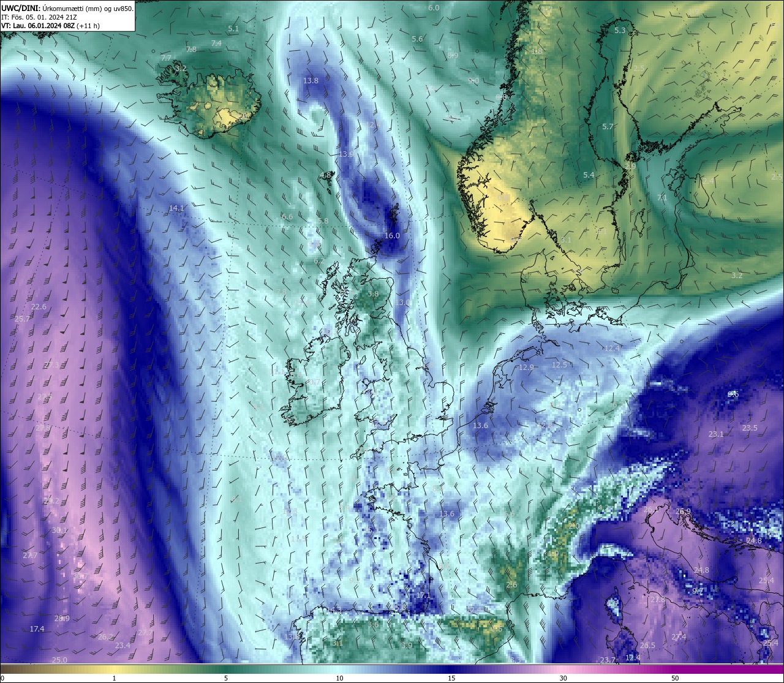Screen dimensions: 784x683
Task: Click the 16.0 value near Shetland
Action: [392, 236]
